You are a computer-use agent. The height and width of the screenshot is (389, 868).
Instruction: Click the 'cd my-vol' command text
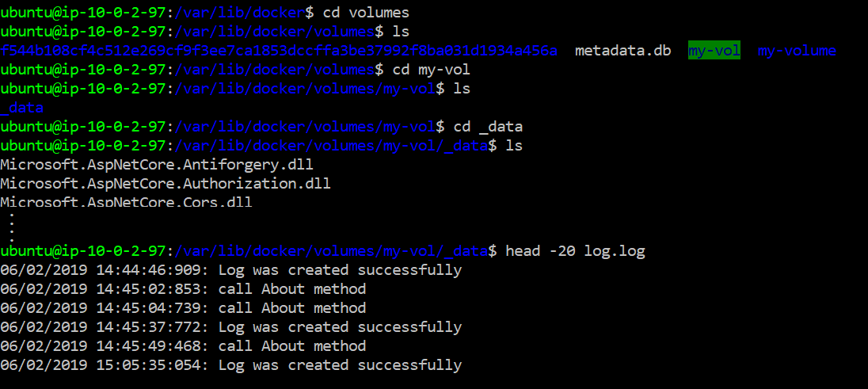432,70
